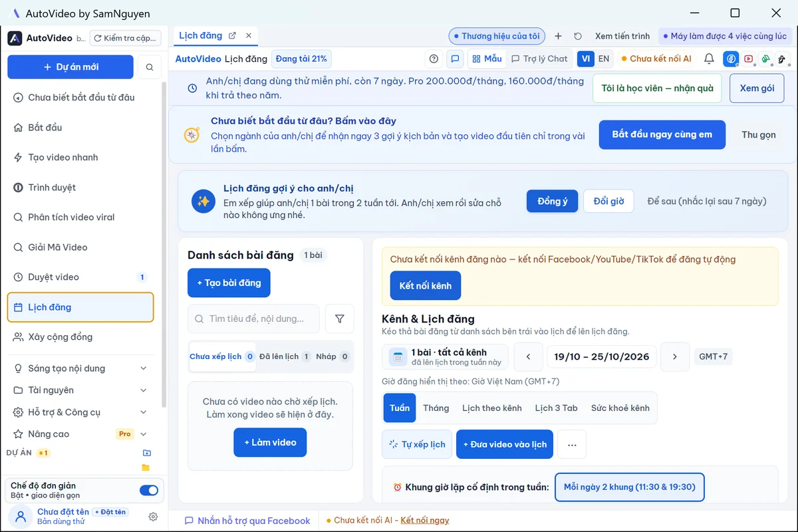Switch language to VI
Viewport: 798px width, 532px height.
tap(586, 59)
